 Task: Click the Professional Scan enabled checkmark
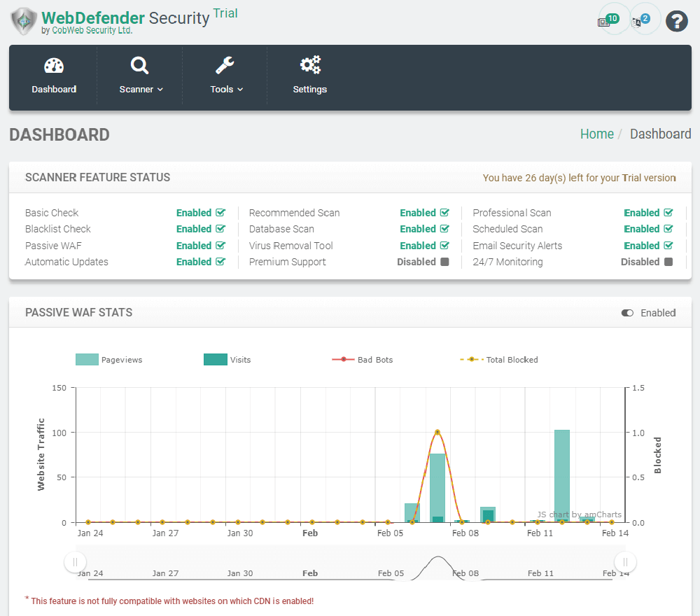coord(668,213)
